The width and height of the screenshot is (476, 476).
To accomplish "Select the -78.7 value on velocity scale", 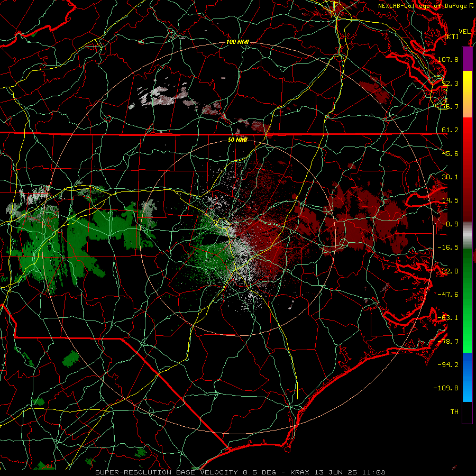I will [x=448, y=342].
